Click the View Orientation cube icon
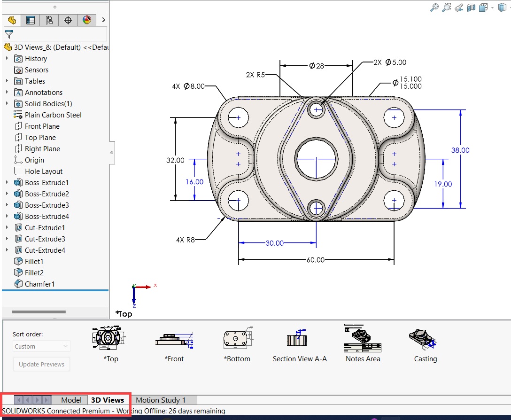The image size is (511, 420). point(483,8)
